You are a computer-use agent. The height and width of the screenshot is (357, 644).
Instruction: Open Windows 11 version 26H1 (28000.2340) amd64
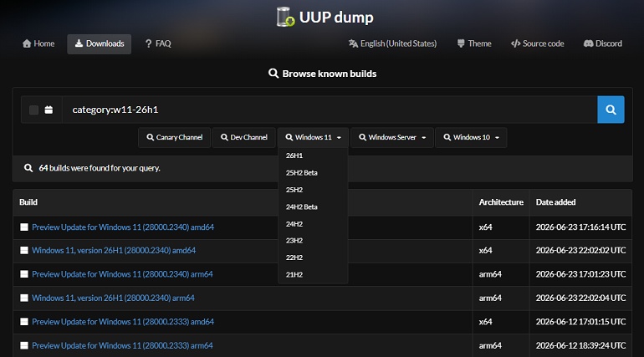114,250
